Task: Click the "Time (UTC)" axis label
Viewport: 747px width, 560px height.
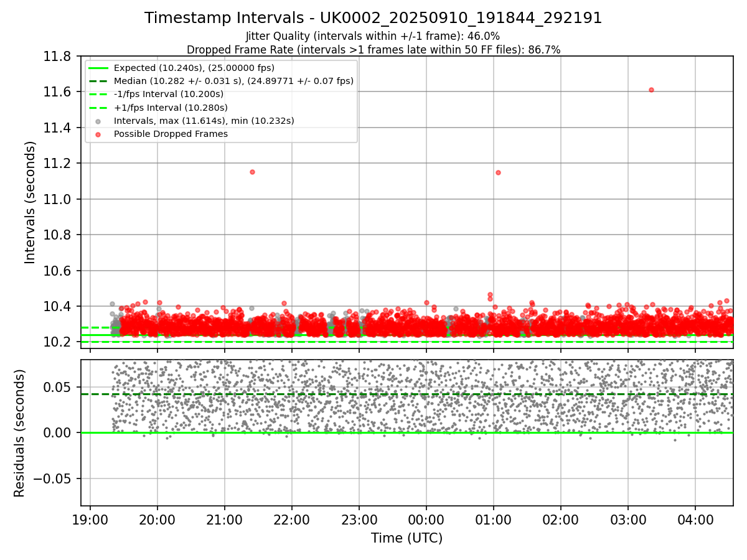Action: click(407, 538)
